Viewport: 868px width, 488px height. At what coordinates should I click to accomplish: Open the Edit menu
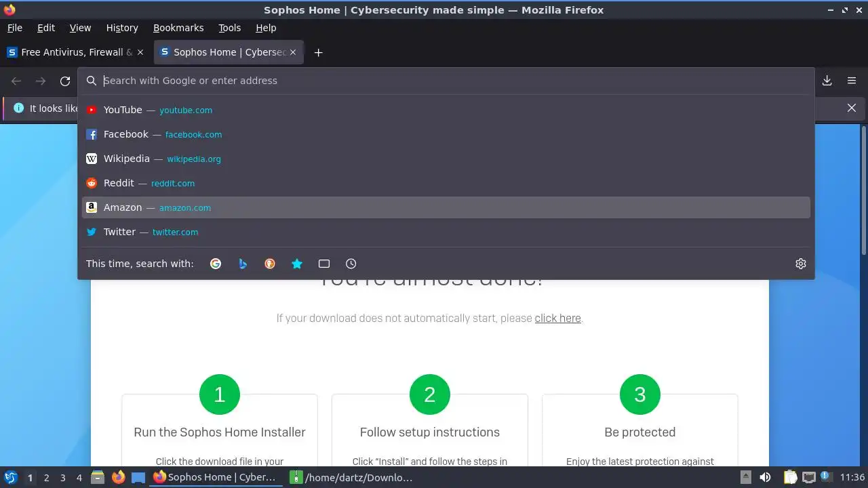pyautogui.click(x=46, y=28)
